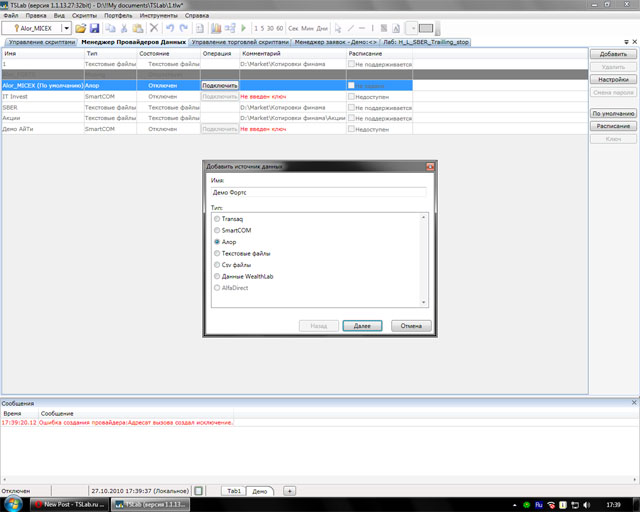Add new tab with plus button at bottom
Image resolution: width=640 pixels, height=512 pixels.
point(289,491)
